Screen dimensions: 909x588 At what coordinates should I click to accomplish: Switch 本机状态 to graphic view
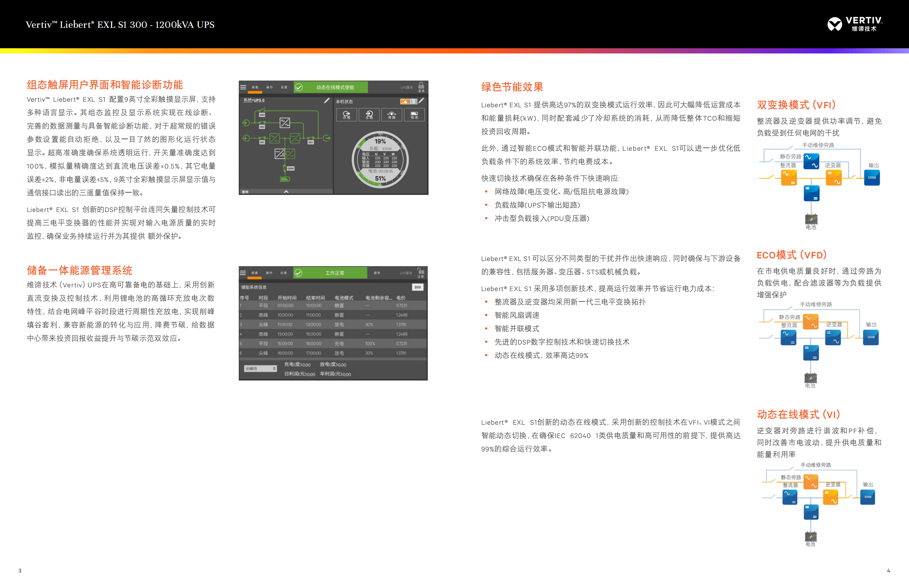coord(404,101)
